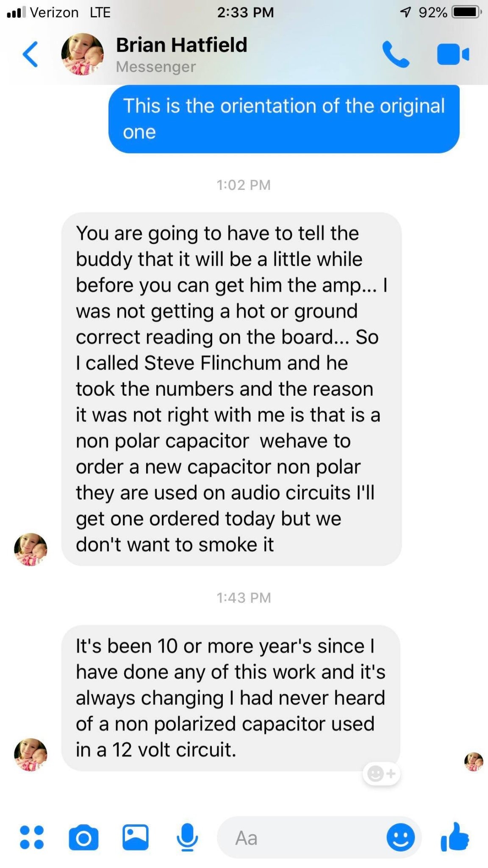Screen dimensions: 488x868
Task: Open the four-dot apps menu
Action: (x=32, y=837)
